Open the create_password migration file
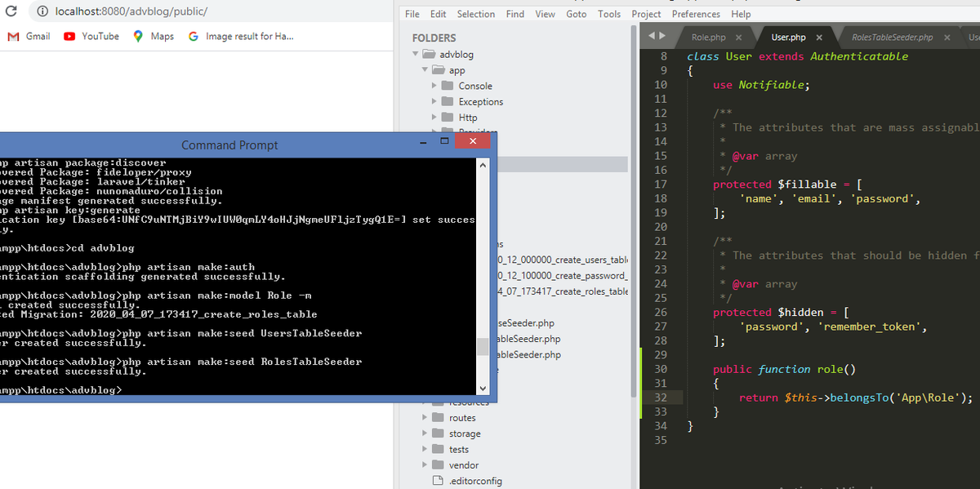This screenshot has height=489, width=980. [x=563, y=275]
